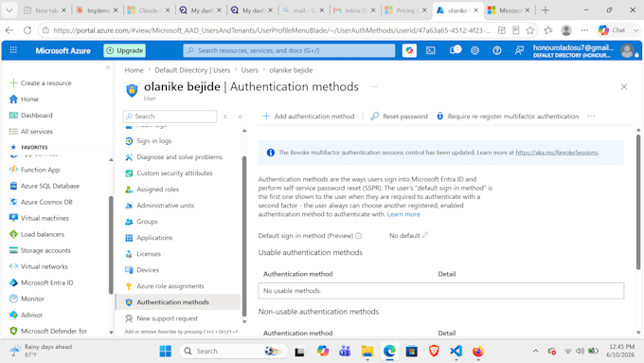Click the Upgrade button
This screenshot has width=644, height=363.
pyautogui.click(x=125, y=50)
